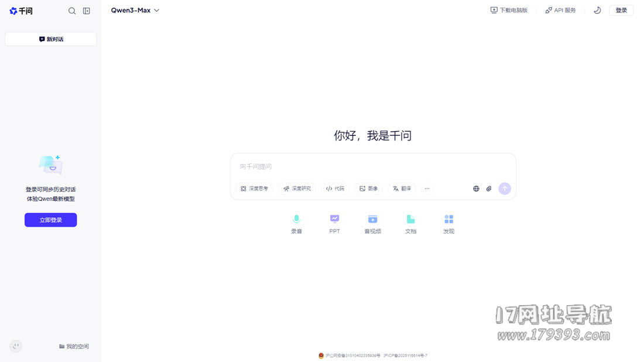Collapse the sidebar with panel icon

point(87,11)
